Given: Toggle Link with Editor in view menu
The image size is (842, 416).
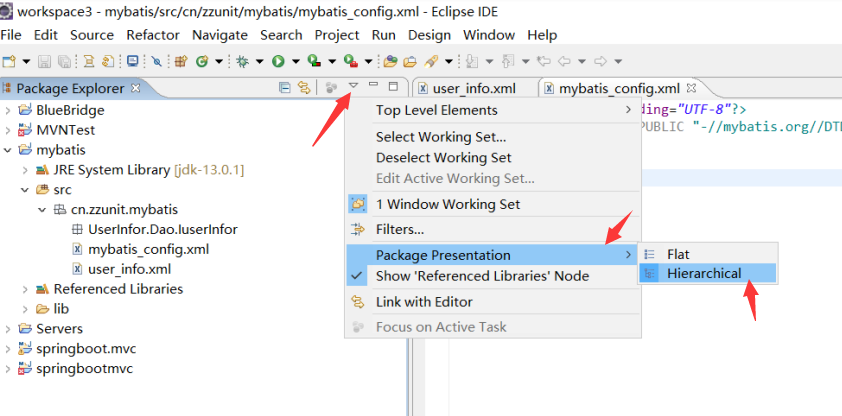Looking at the screenshot, I should click(x=493, y=302).
